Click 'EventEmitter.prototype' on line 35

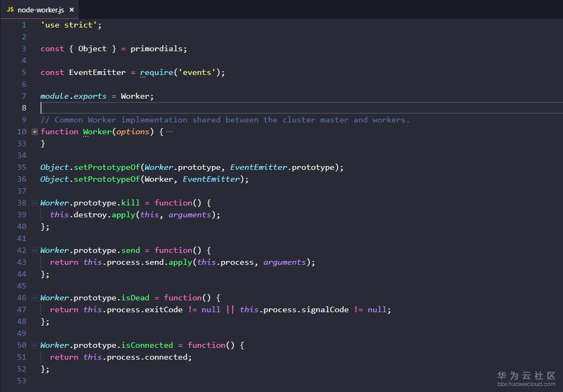[x=282, y=167]
